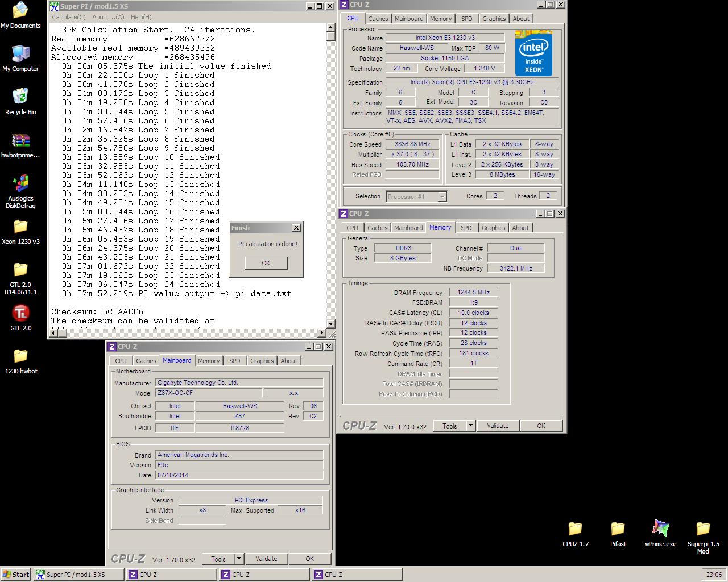Open the About tab in top CPU-Z window
Viewport: 728px width, 582px height.
coord(521,19)
